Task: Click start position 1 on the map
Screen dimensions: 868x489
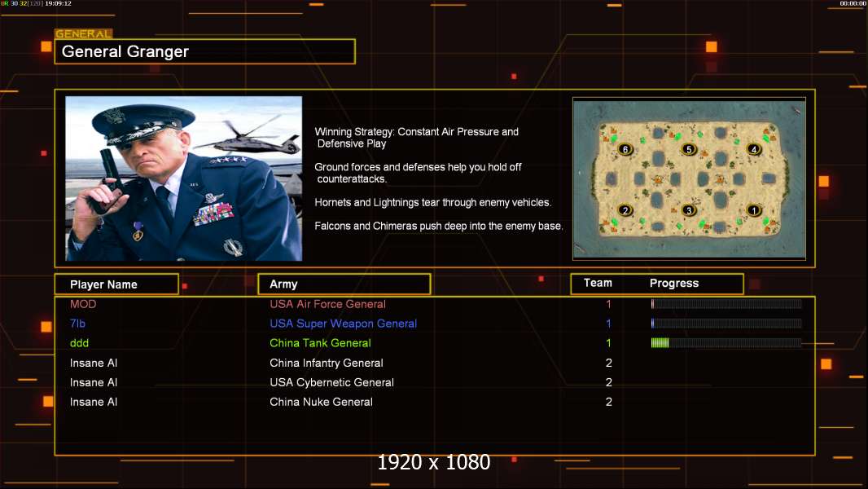Action: (753, 210)
